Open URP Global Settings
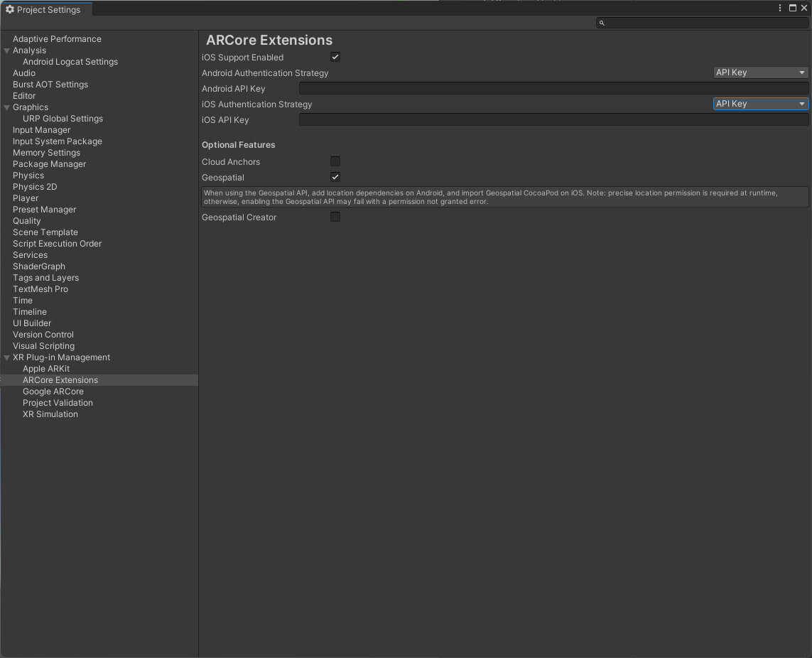The height and width of the screenshot is (658, 812). pos(63,119)
